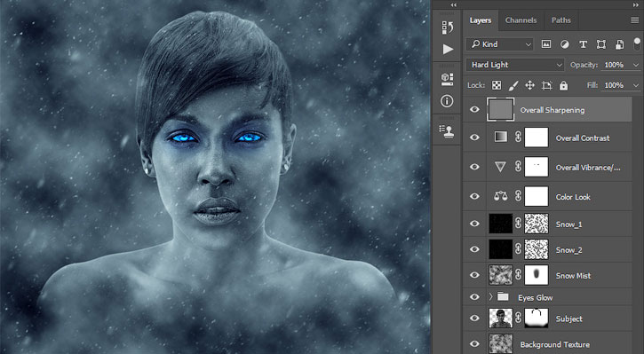Expand the Eyes Glow group

[x=491, y=296]
